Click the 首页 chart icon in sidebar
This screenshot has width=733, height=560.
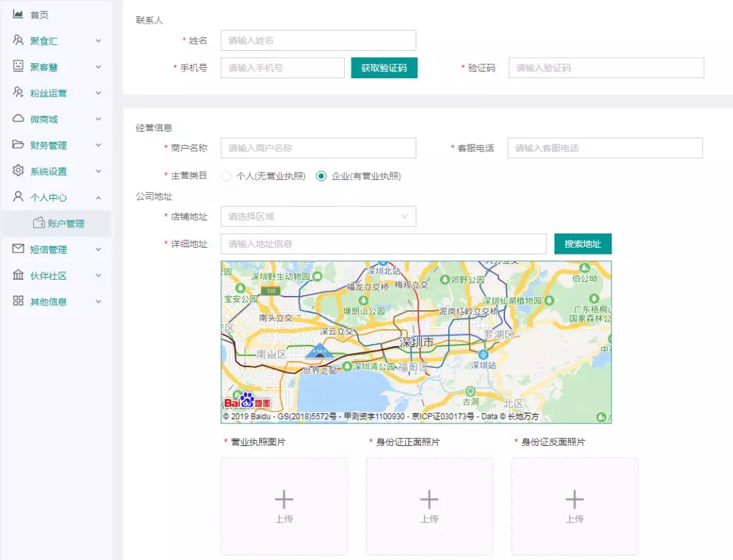(x=18, y=14)
